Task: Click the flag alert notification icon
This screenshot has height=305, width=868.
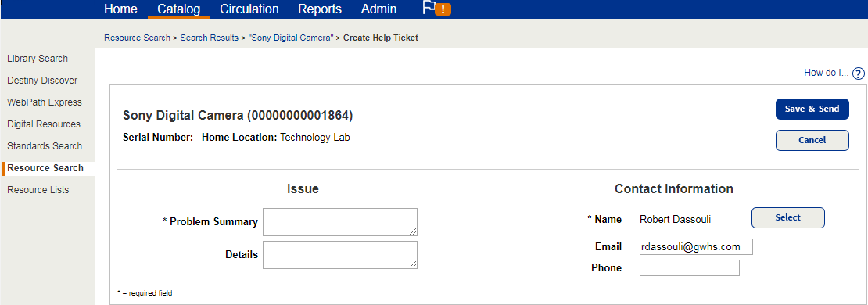Action: [437, 8]
